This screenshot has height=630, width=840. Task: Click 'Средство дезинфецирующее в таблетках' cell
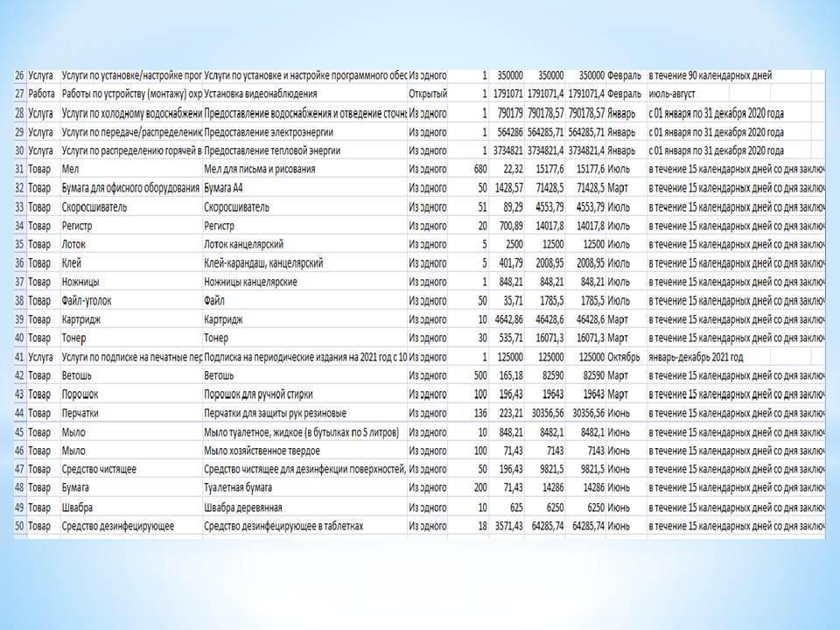point(283,526)
